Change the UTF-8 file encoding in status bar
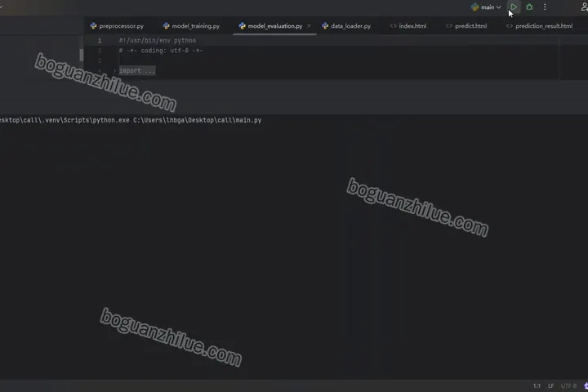The image size is (588, 392). click(x=568, y=385)
